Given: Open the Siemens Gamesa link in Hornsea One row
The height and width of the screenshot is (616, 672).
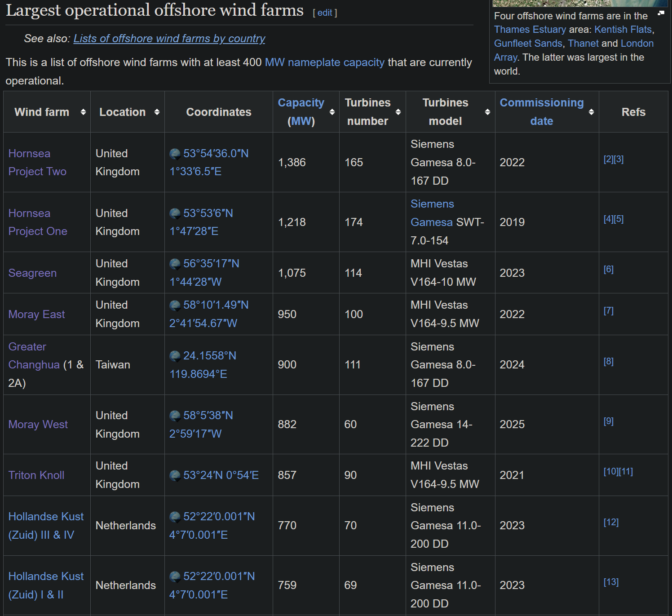Looking at the screenshot, I should 432,213.
